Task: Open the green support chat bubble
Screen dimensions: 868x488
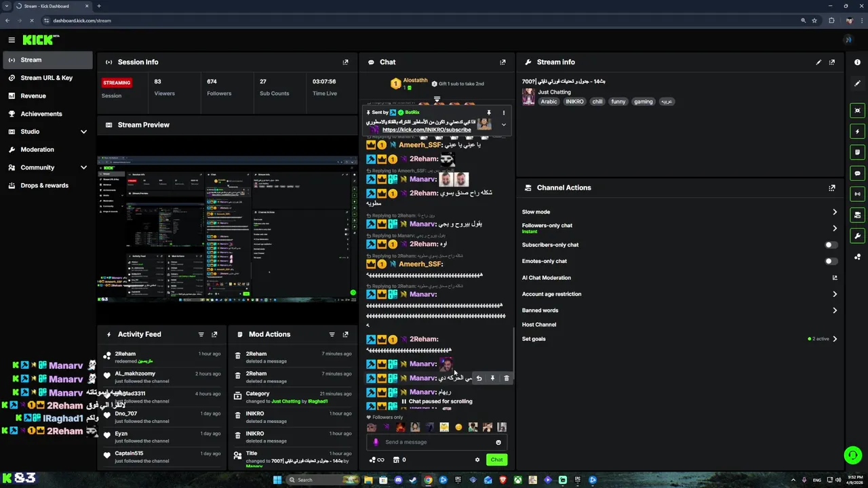Action: (x=852, y=455)
